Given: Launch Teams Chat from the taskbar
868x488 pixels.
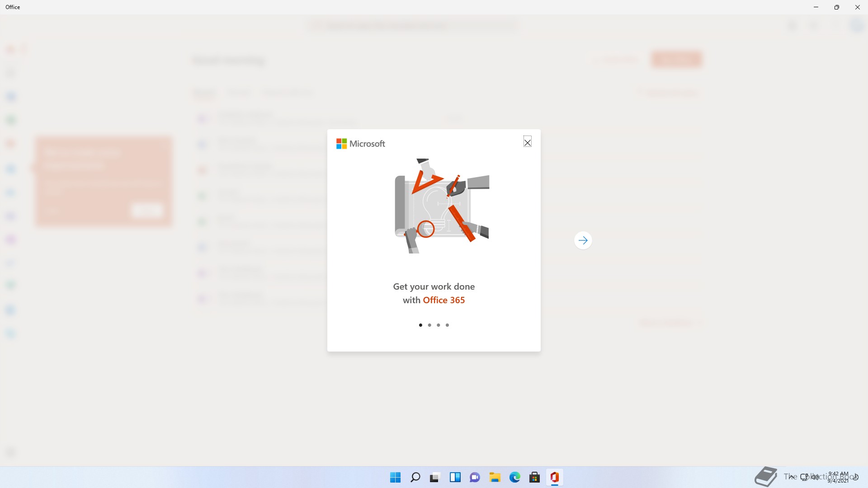Looking at the screenshot, I should (475, 477).
